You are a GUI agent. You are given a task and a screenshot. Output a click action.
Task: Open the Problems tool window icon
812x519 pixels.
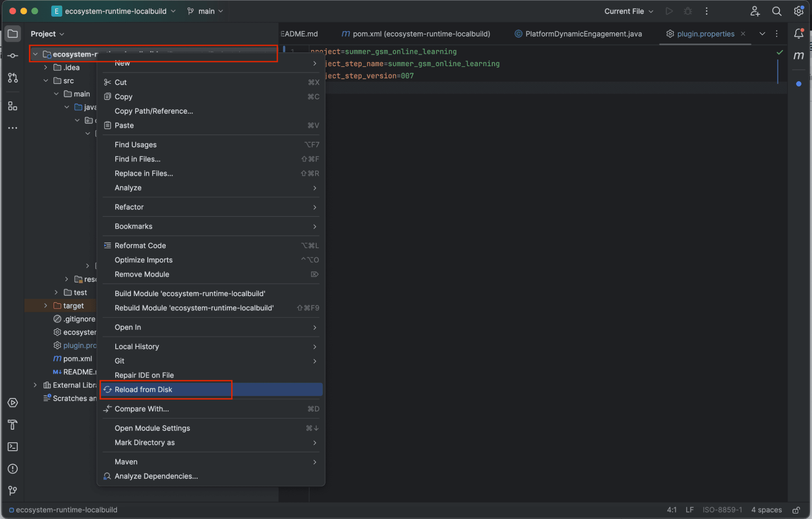[13, 469]
